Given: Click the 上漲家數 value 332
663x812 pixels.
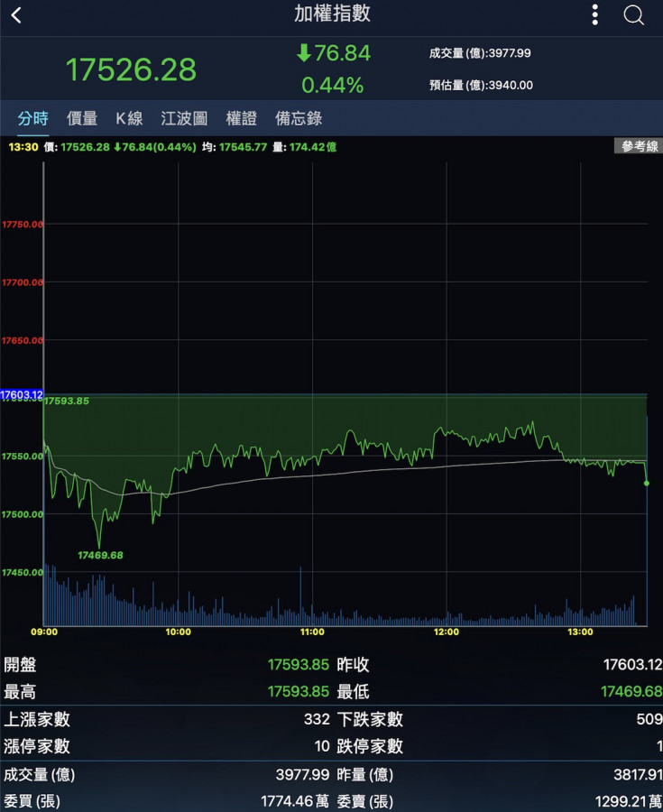Looking at the screenshot, I should 317,719.
